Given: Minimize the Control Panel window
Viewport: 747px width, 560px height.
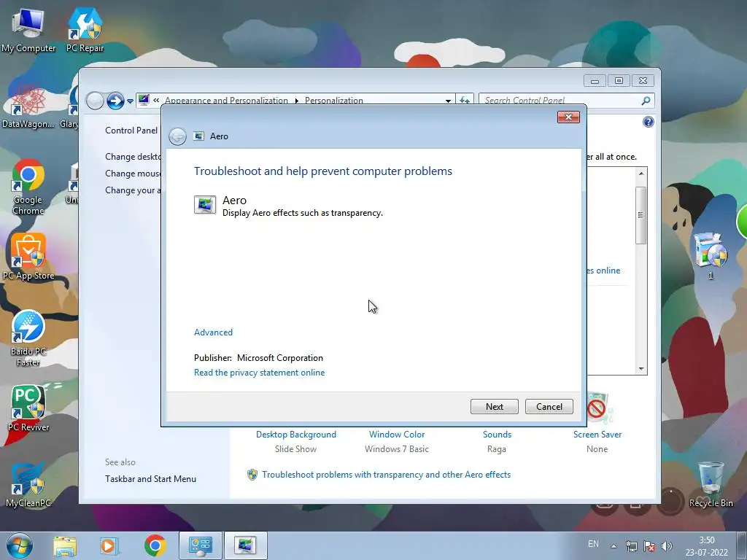Looking at the screenshot, I should coord(595,80).
